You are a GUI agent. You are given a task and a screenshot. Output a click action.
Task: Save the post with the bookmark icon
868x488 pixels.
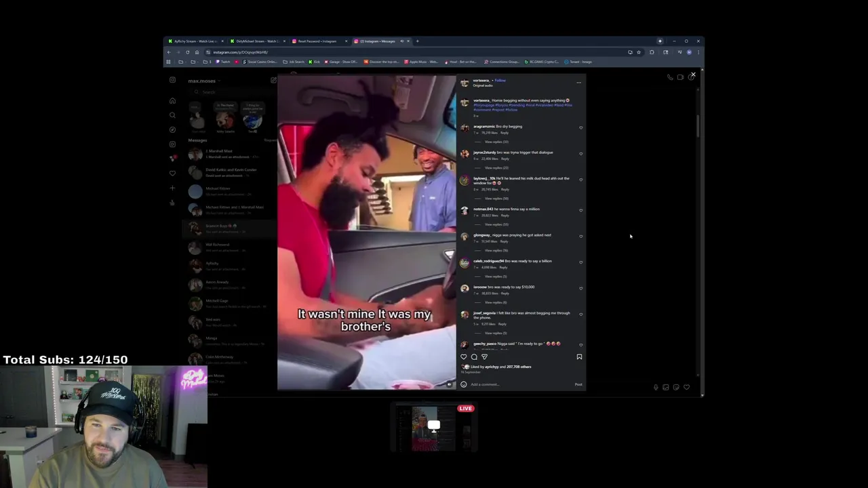(x=579, y=357)
